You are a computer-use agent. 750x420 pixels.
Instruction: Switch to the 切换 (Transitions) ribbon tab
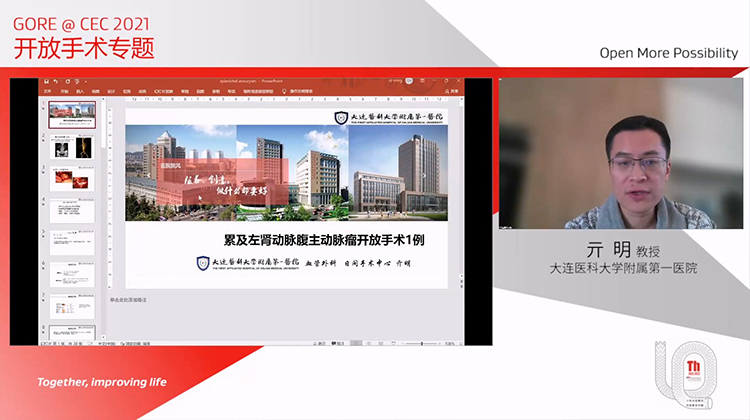pos(127,91)
